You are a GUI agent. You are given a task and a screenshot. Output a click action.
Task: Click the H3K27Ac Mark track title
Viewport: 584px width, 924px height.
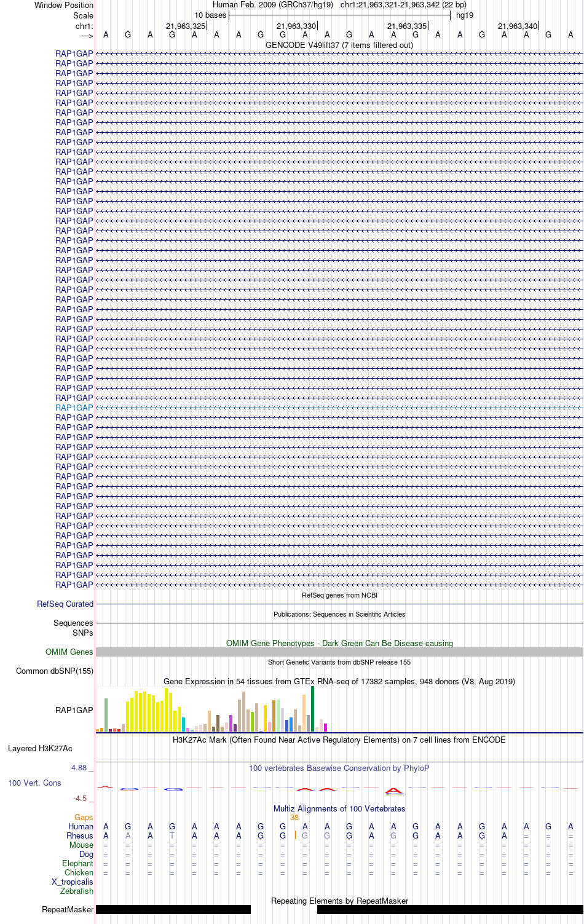tap(339, 740)
